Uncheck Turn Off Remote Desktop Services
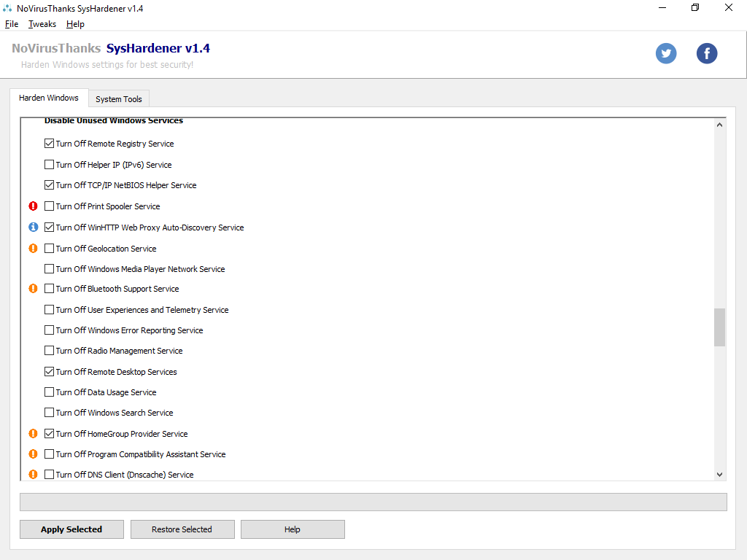 [x=49, y=371]
